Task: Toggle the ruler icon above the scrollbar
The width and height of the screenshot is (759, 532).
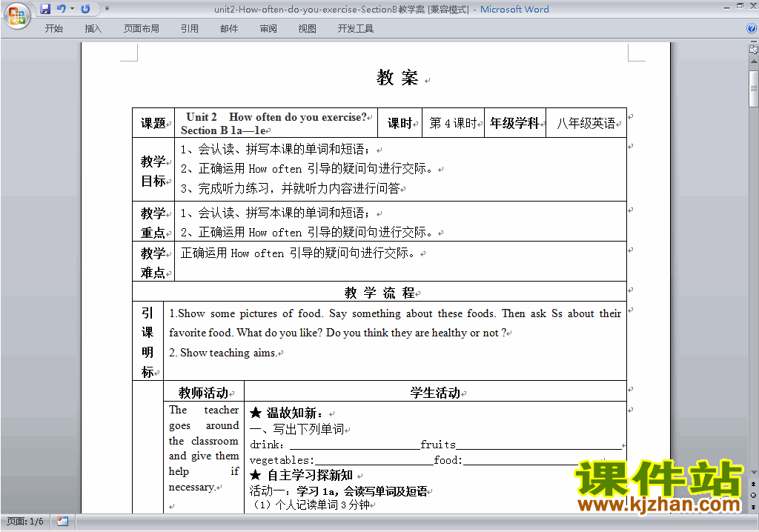Action: tap(754, 49)
